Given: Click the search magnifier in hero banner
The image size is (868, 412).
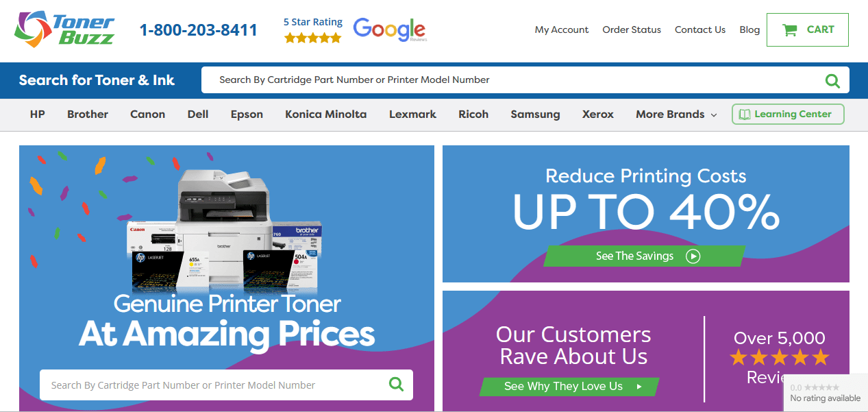Looking at the screenshot, I should 396,384.
